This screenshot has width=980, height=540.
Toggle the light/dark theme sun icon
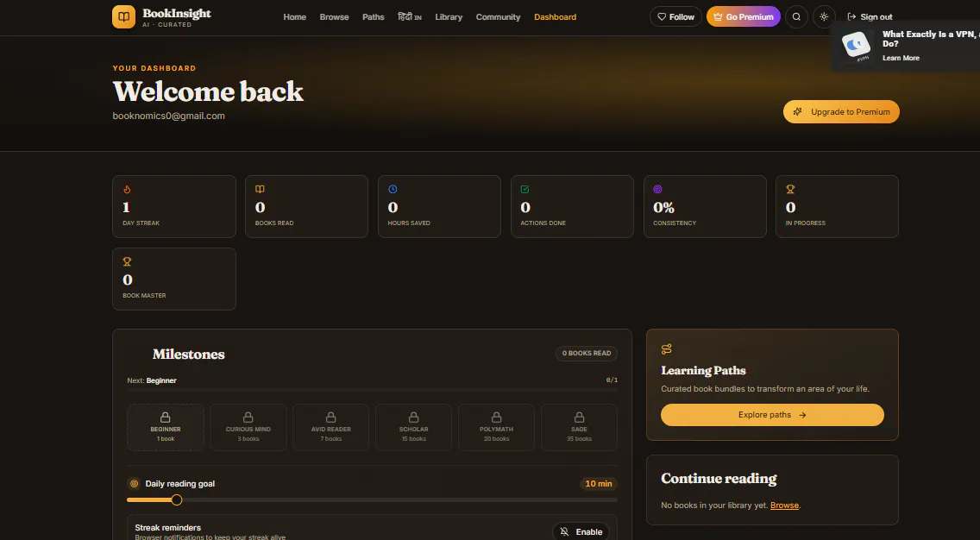(824, 17)
